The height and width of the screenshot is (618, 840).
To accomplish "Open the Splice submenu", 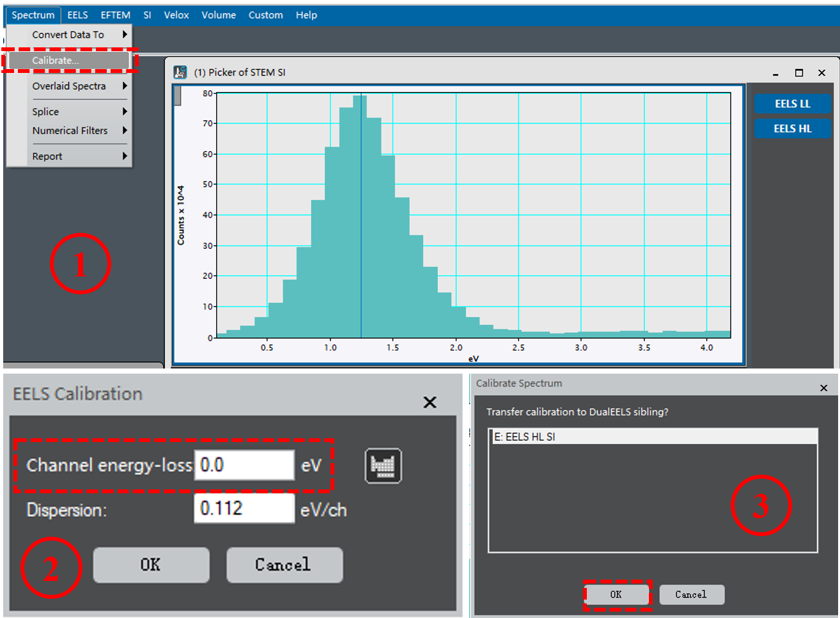I will coord(46,111).
